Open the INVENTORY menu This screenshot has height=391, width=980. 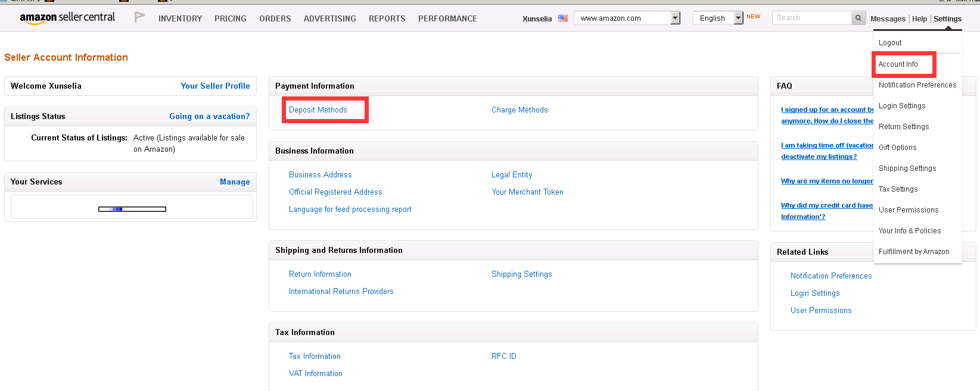pyautogui.click(x=180, y=18)
